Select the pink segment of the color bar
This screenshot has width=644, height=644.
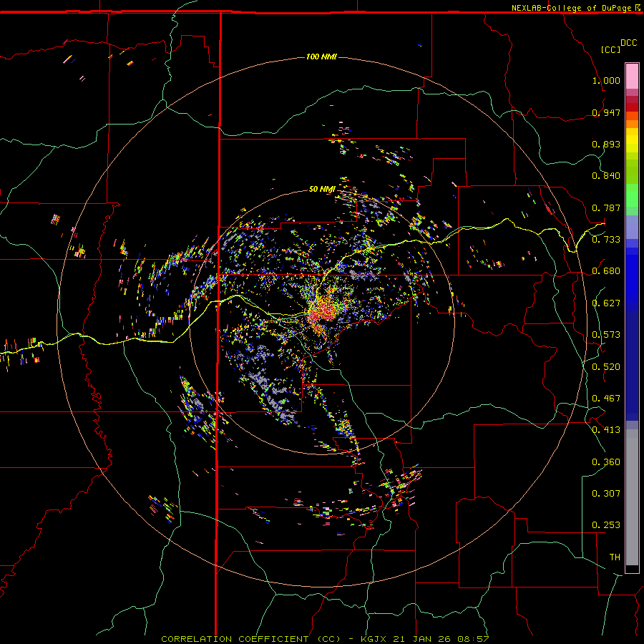[632, 76]
